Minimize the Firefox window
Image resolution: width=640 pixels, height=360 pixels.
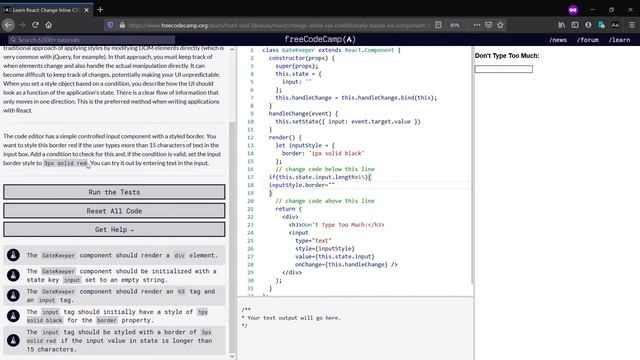point(592,9)
